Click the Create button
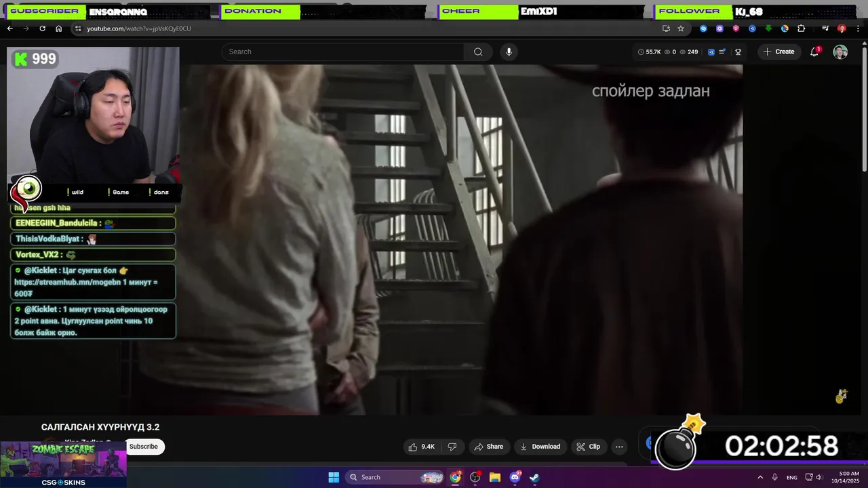Screen dimensions: 868x488 click(778, 52)
